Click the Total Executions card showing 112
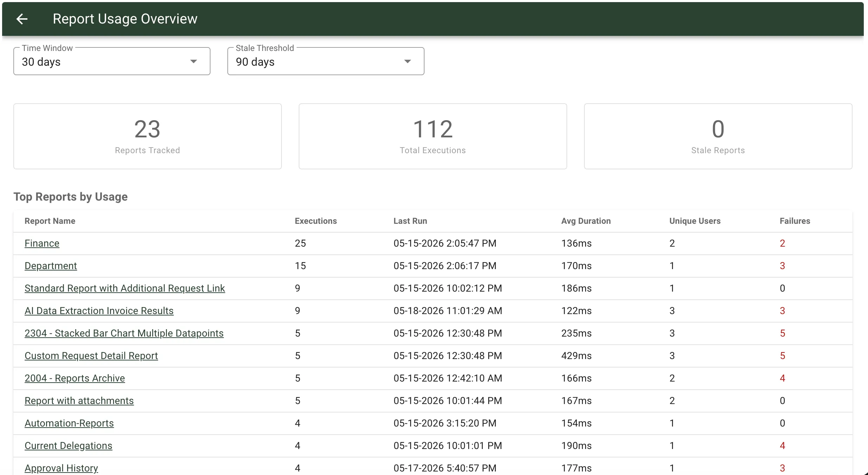The width and height of the screenshot is (868, 475). [x=433, y=136]
